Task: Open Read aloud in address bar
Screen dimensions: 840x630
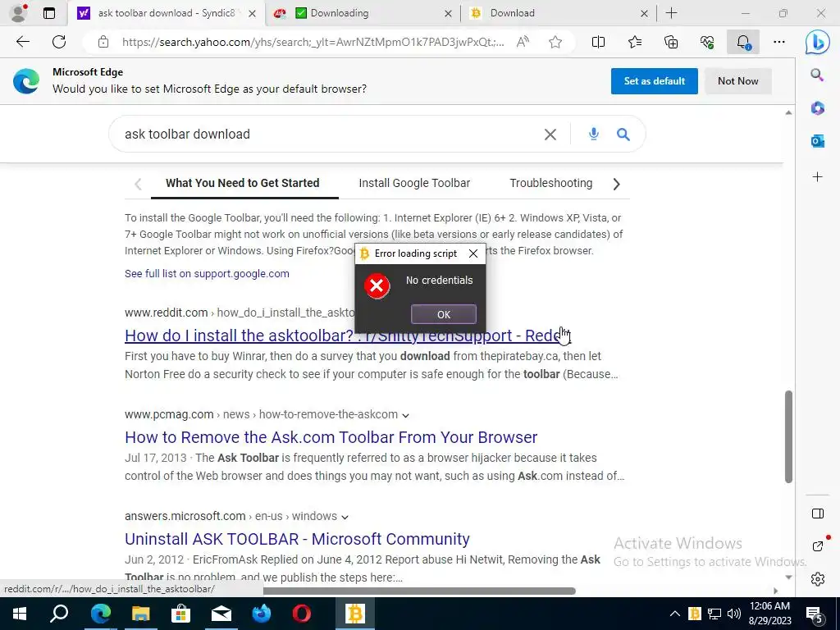Action: click(523, 42)
